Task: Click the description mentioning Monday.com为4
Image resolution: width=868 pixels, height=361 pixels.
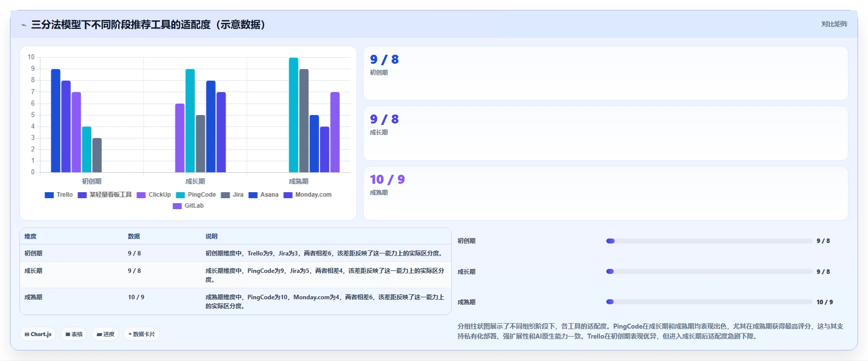Action: (325, 302)
